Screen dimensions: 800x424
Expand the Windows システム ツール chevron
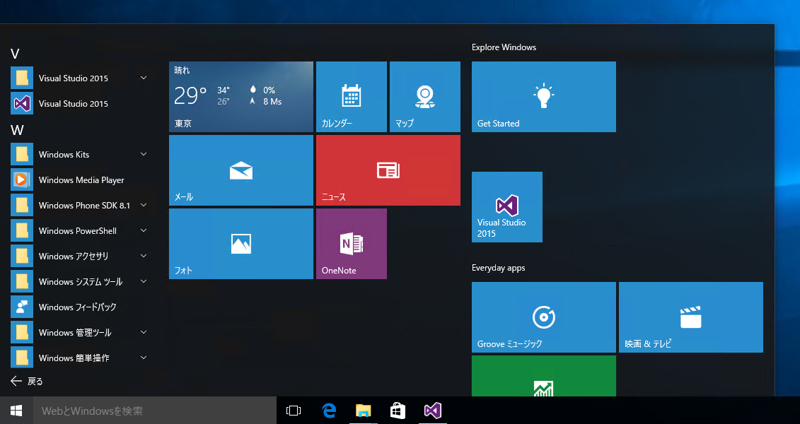pyautogui.click(x=144, y=282)
